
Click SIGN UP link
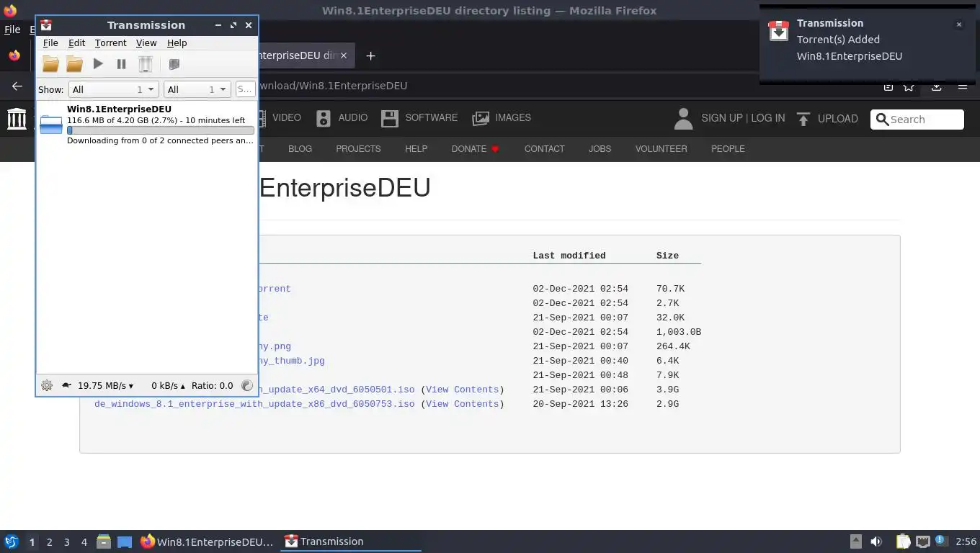click(722, 118)
